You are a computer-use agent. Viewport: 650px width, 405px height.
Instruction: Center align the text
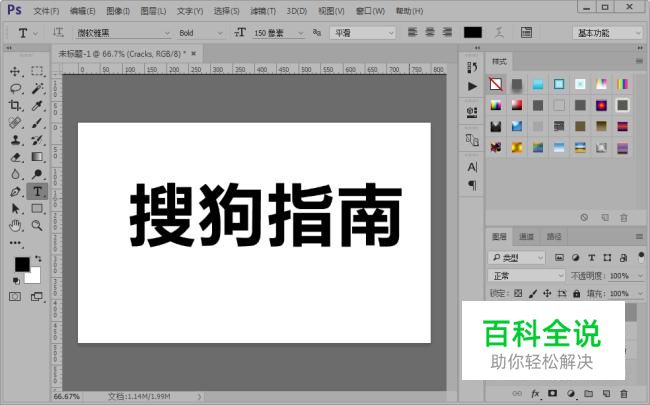[x=430, y=32]
